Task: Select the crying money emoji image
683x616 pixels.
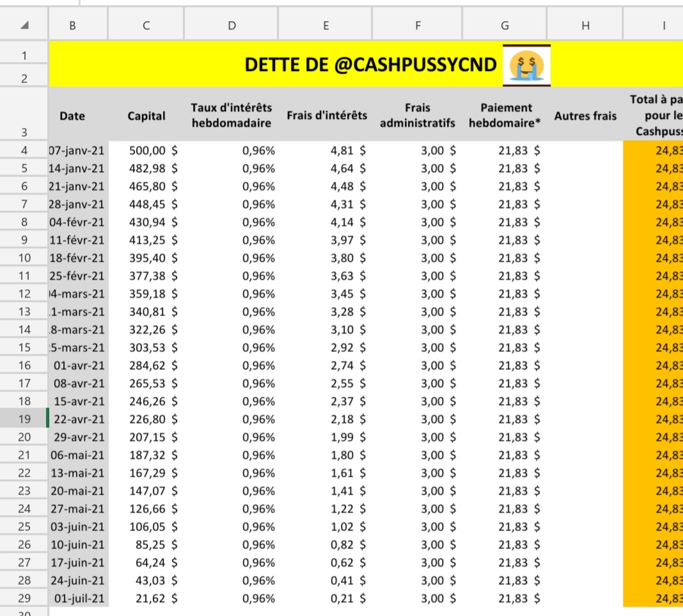Action: 526,65
